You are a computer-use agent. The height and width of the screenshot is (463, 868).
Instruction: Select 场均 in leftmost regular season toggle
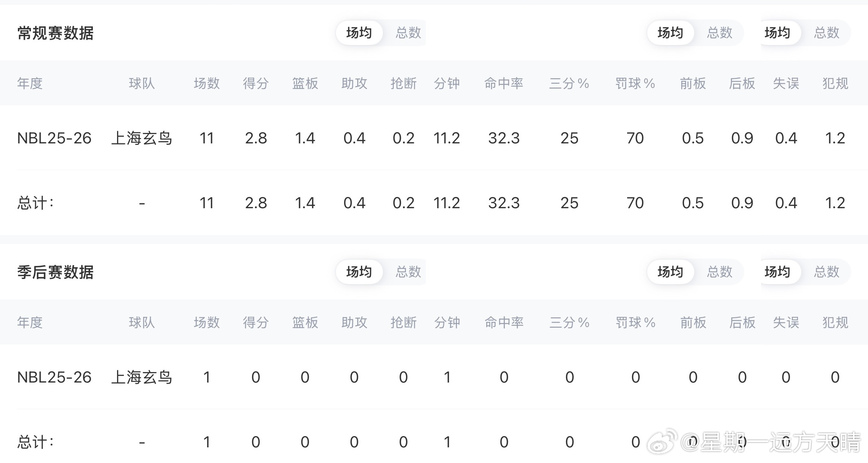[359, 33]
